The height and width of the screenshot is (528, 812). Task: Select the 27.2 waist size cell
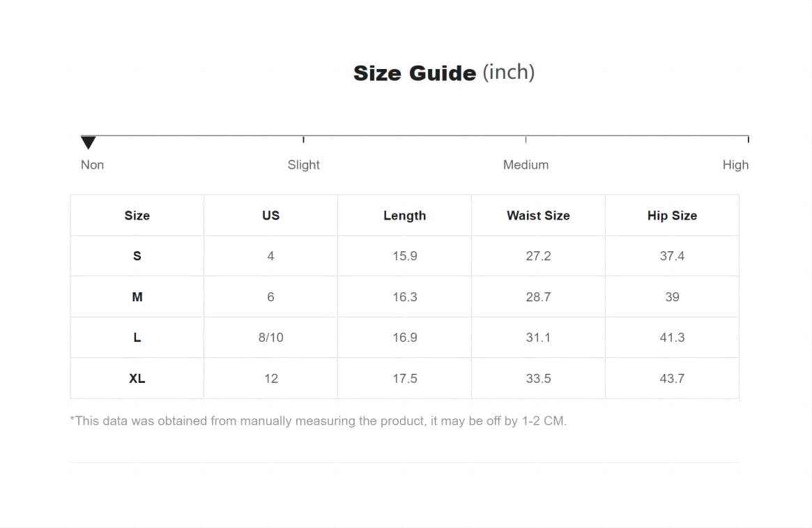(x=538, y=256)
